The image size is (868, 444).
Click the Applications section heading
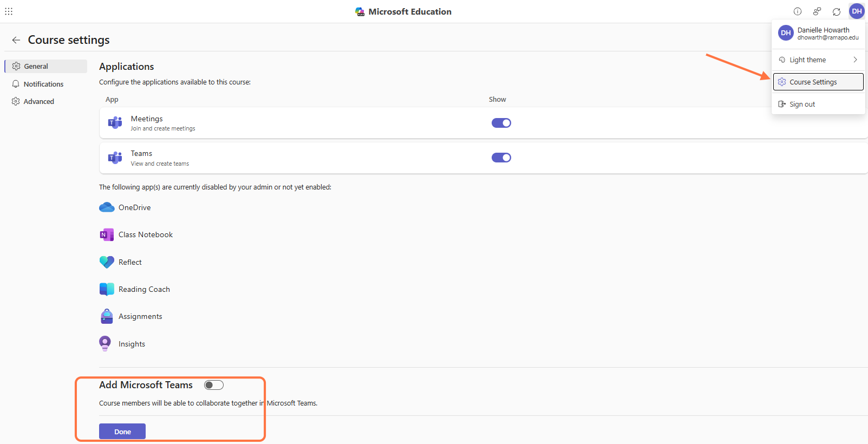(x=127, y=66)
